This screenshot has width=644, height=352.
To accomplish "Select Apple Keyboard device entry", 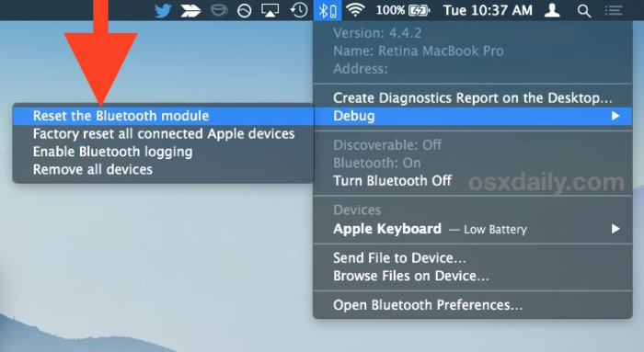I will coord(473,229).
